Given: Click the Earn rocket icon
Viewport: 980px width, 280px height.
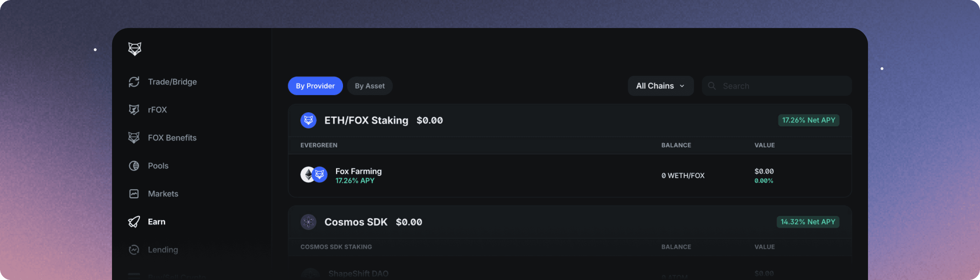Looking at the screenshot, I should (134, 222).
